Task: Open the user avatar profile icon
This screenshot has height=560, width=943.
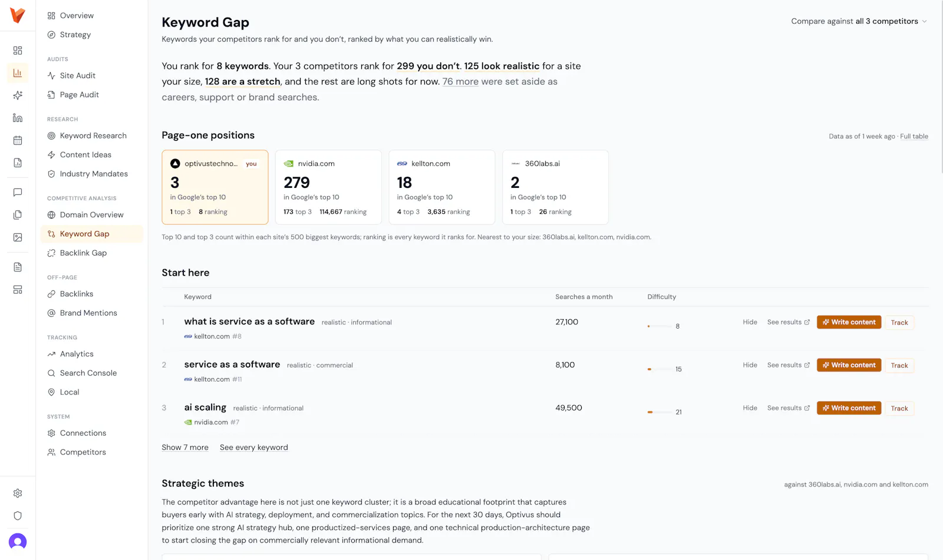Action: [x=18, y=541]
